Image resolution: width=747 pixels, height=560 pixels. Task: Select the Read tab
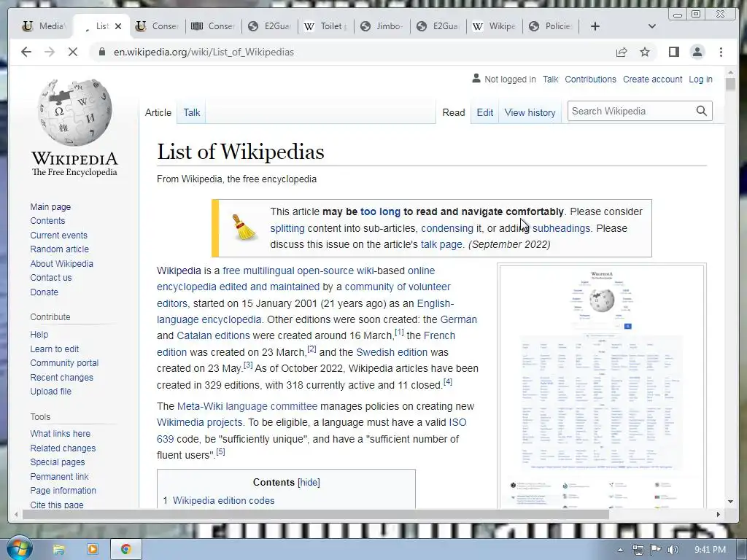pos(454,112)
